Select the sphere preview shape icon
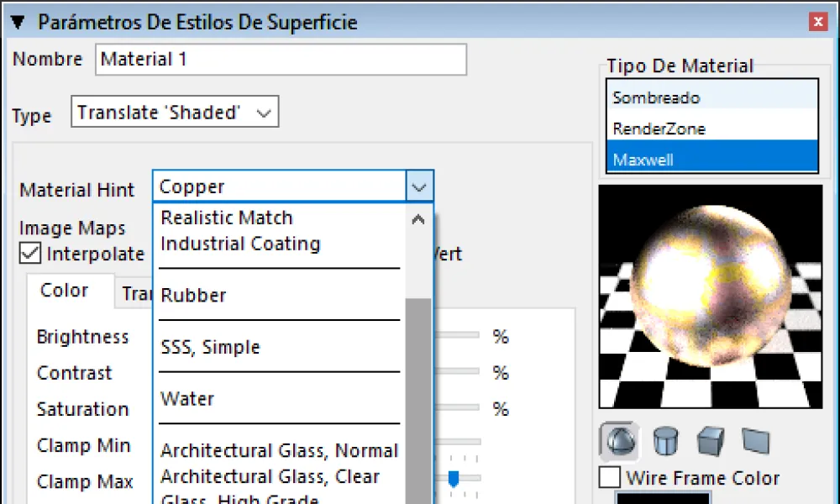Screen dimensions: 840x504 click(618, 440)
